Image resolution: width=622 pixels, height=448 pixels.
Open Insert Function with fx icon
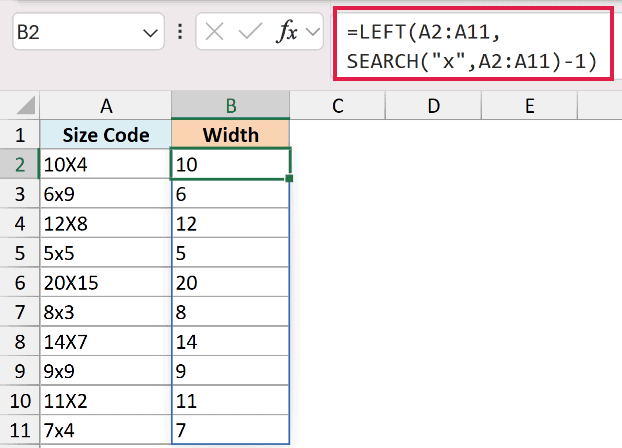[287, 32]
